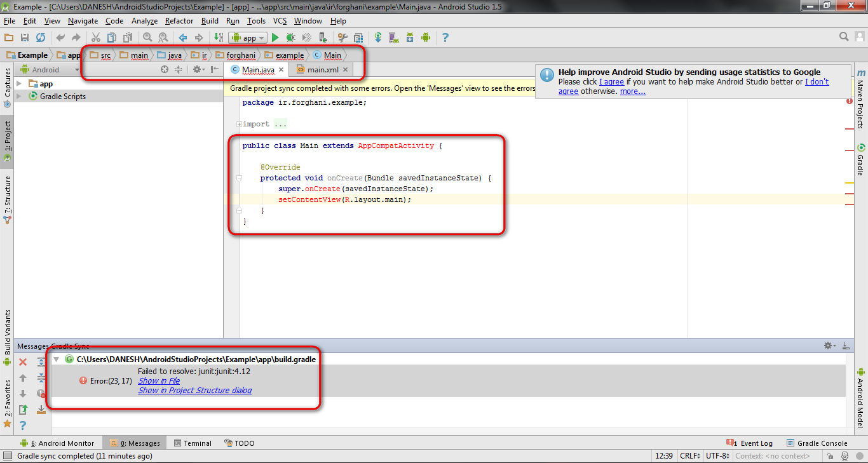Viewport: 868px width, 463px height.
Task: Click the Make Project build icon
Action: (218, 38)
